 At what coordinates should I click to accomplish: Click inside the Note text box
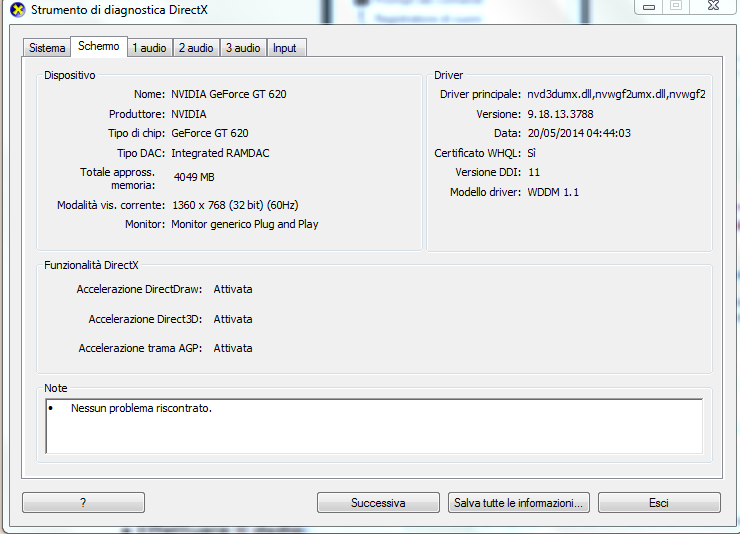point(374,426)
